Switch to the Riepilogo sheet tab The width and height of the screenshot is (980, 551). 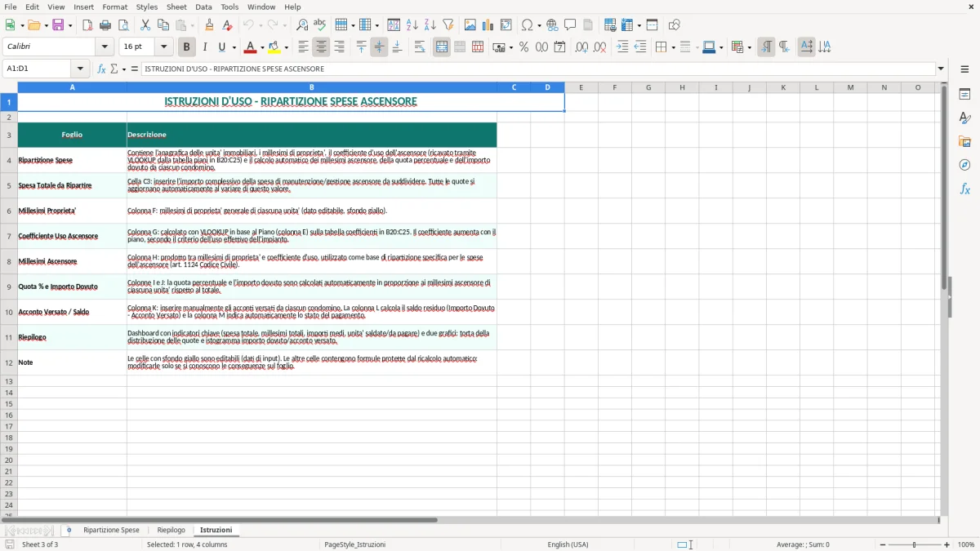click(x=171, y=531)
